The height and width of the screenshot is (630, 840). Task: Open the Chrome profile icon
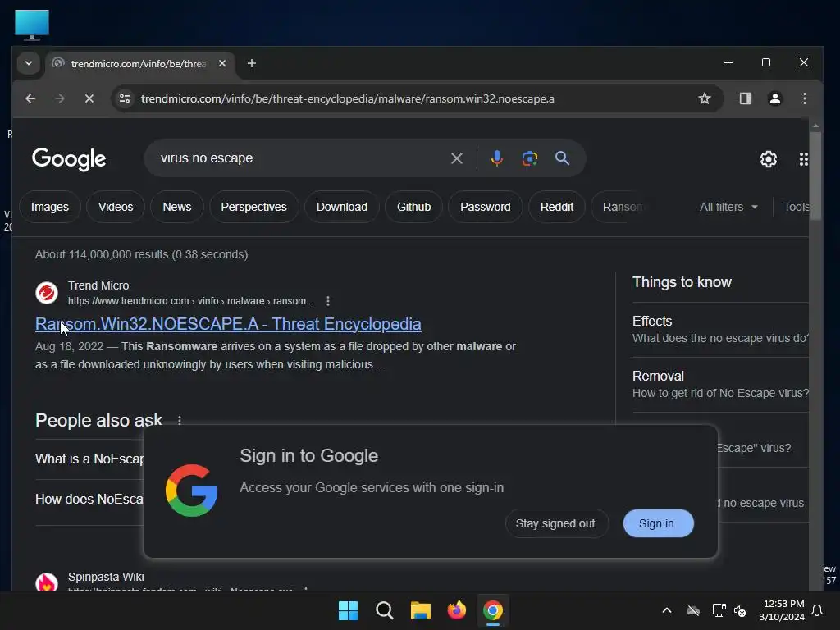click(x=774, y=98)
